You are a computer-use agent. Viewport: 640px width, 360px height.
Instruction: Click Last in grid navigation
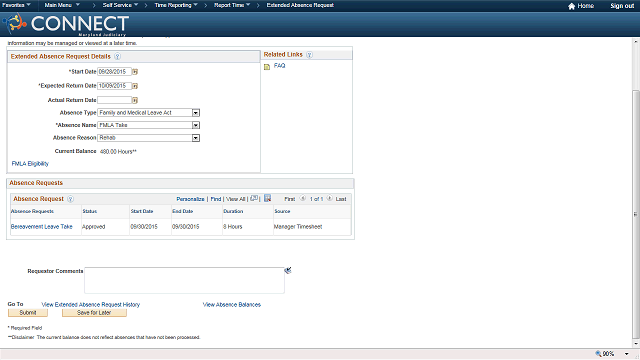[341, 199]
